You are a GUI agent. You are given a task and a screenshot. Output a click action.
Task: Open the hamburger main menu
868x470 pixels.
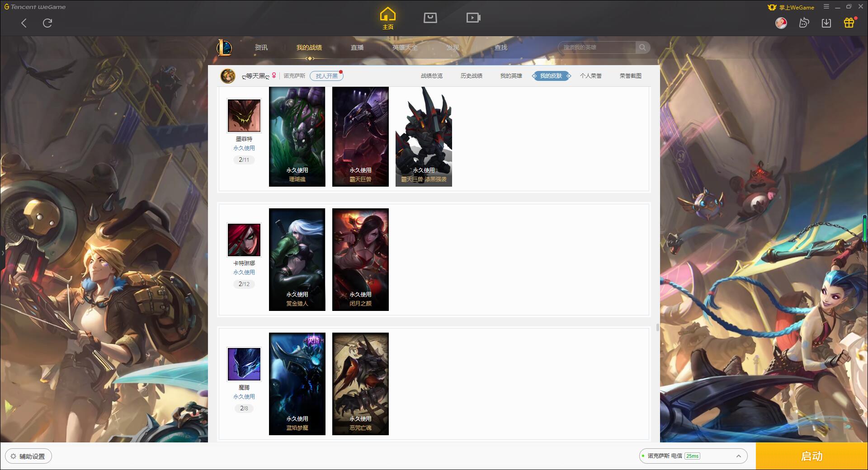[x=826, y=7]
